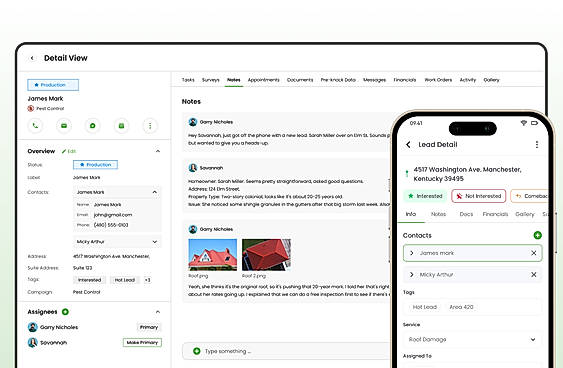563x368 pixels.
Task: Collapse the Assignees section chevron
Action: click(158, 312)
